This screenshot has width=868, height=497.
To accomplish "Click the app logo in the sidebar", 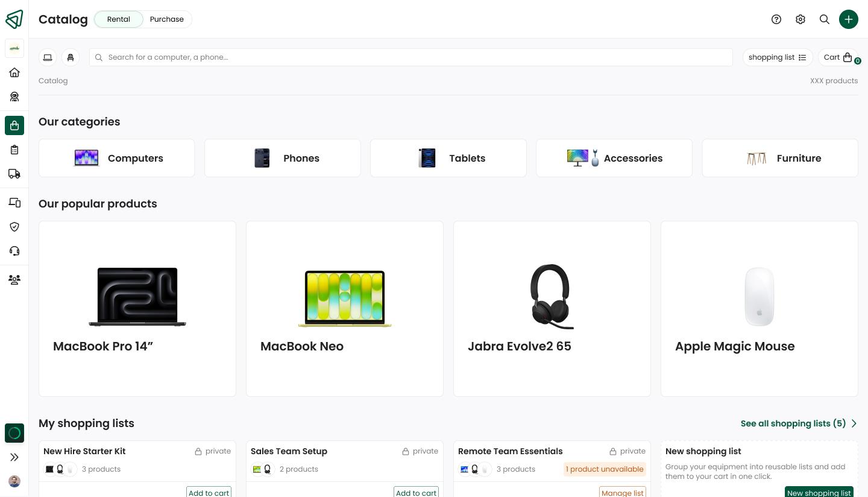I will pyautogui.click(x=14, y=19).
